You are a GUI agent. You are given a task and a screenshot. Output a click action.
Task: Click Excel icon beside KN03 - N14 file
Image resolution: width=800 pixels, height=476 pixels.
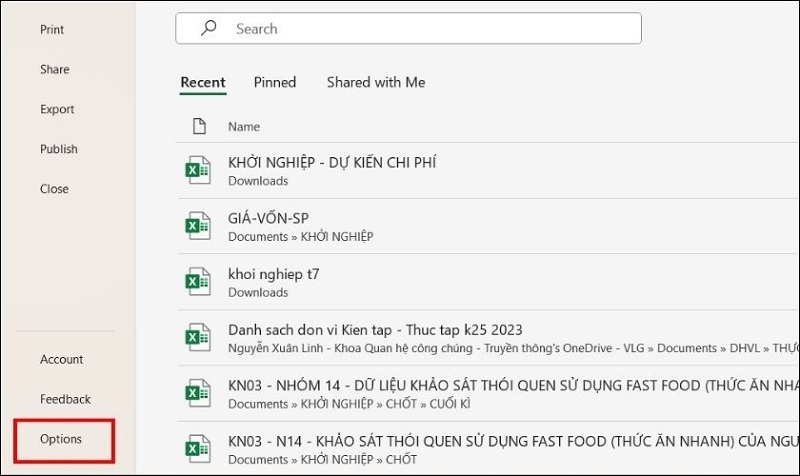197,448
